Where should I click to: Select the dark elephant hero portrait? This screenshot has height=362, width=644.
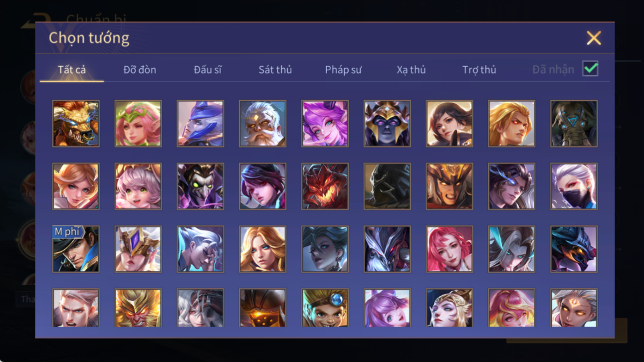tap(574, 124)
